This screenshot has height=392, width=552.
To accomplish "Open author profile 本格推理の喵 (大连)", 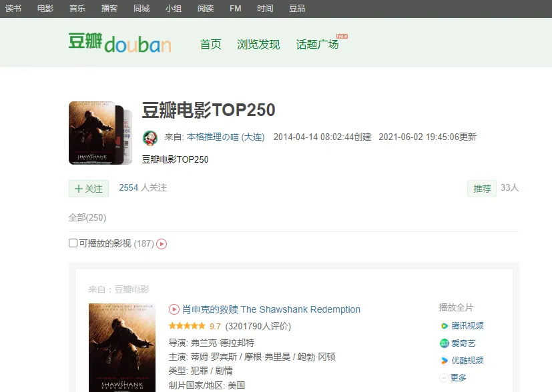I will click(226, 137).
